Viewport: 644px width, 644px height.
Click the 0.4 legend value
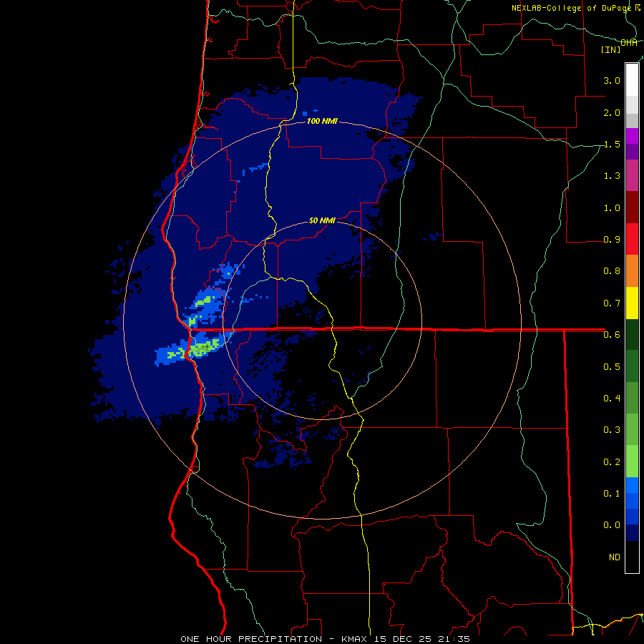pyautogui.click(x=612, y=398)
